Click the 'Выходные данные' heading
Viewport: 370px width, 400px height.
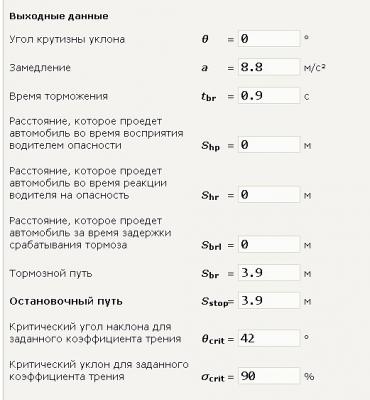[x=59, y=16]
